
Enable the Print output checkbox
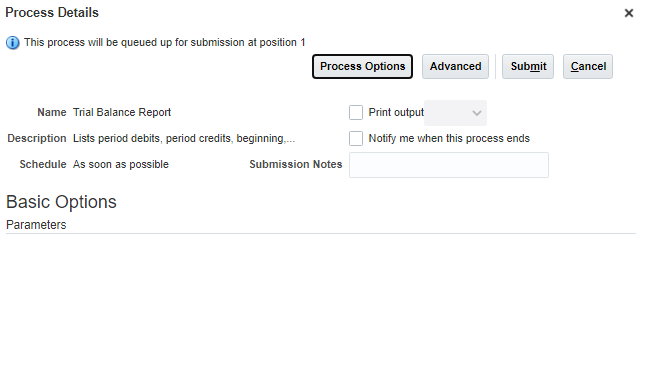point(356,112)
